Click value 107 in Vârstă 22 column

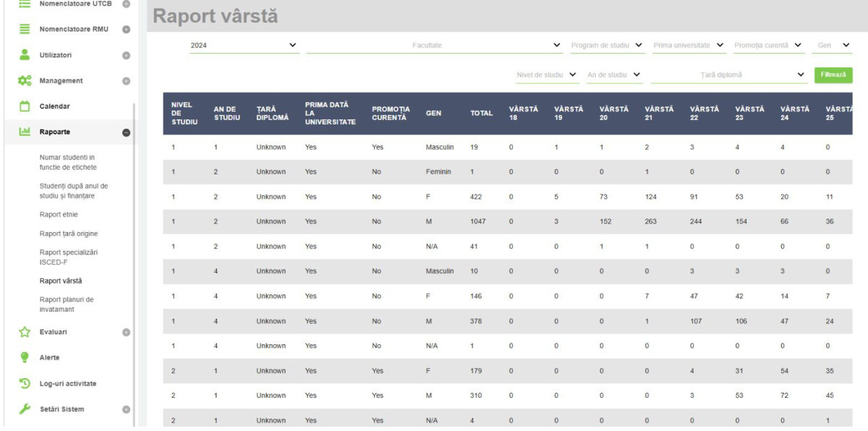coord(697,321)
